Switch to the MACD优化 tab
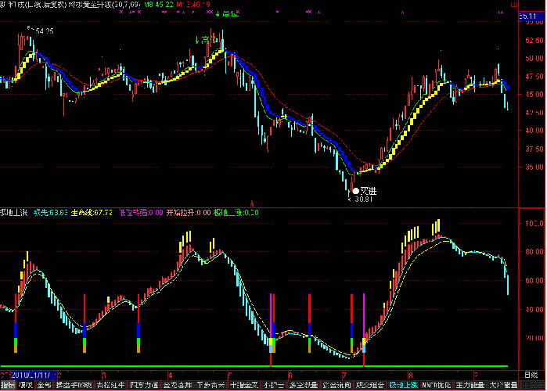 437,386
